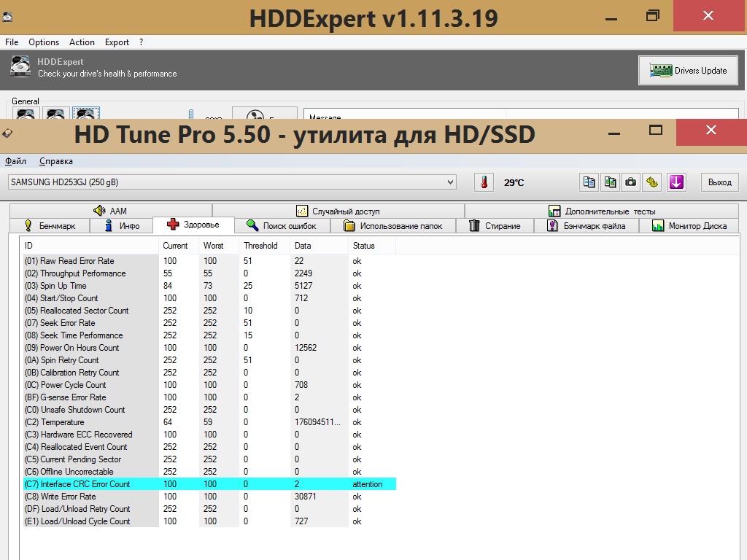Open the ? help menu in HDDExpert
The image size is (747, 560).
pos(141,42)
